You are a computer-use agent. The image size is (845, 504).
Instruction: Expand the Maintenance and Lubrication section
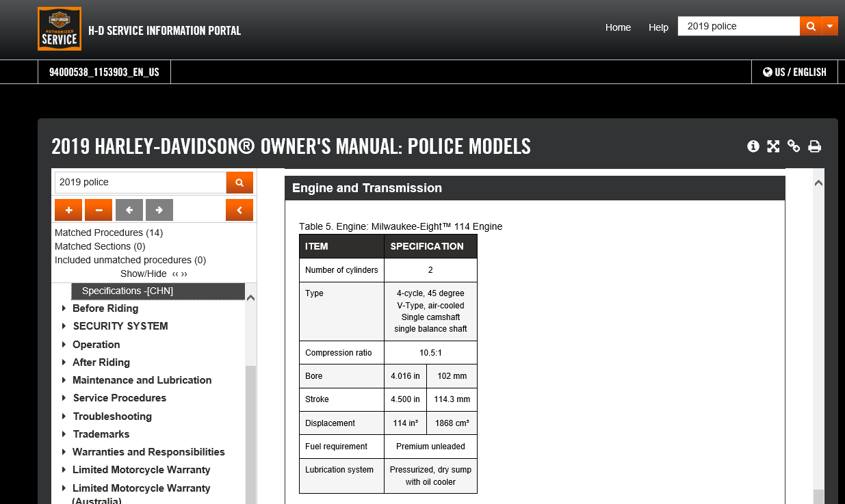click(x=64, y=380)
